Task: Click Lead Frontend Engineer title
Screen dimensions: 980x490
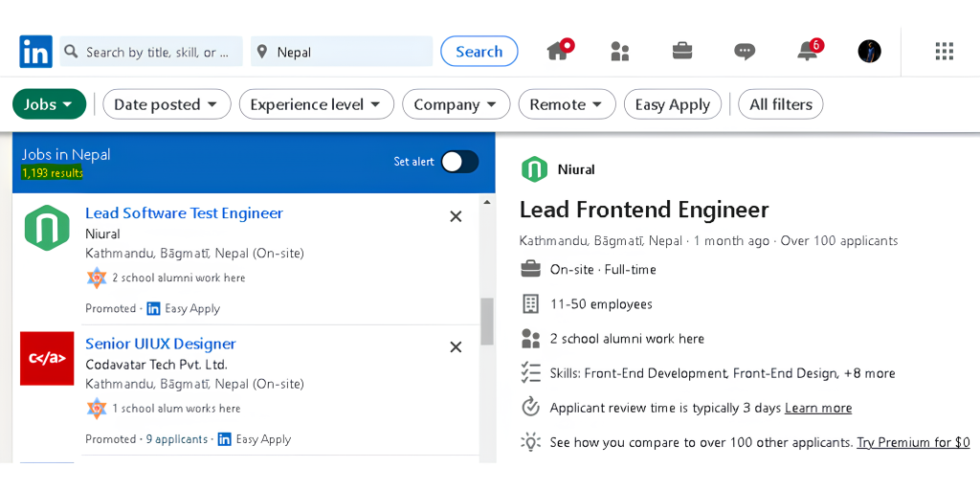Action: click(644, 210)
